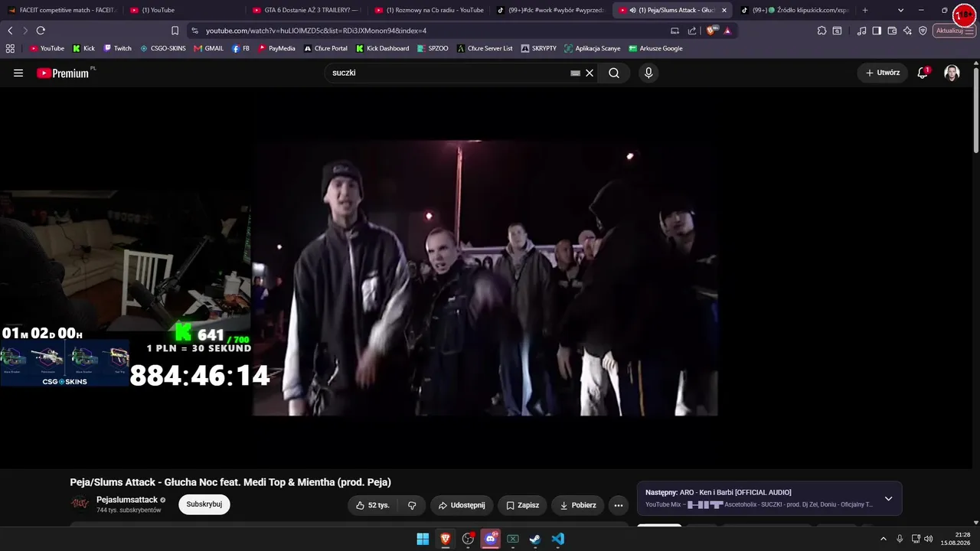Open the Utwórz create menu
The image size is (980, 551).
coord(883,73)
